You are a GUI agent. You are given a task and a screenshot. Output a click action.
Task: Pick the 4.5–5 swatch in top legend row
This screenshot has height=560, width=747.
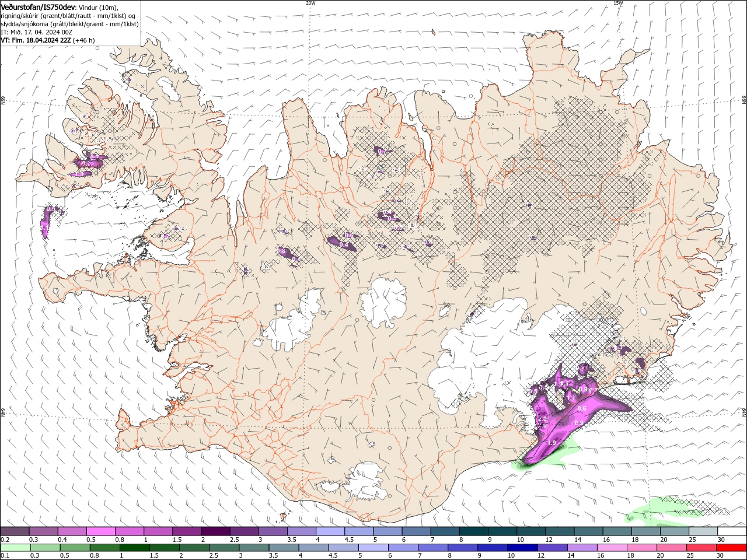(359, 531)
